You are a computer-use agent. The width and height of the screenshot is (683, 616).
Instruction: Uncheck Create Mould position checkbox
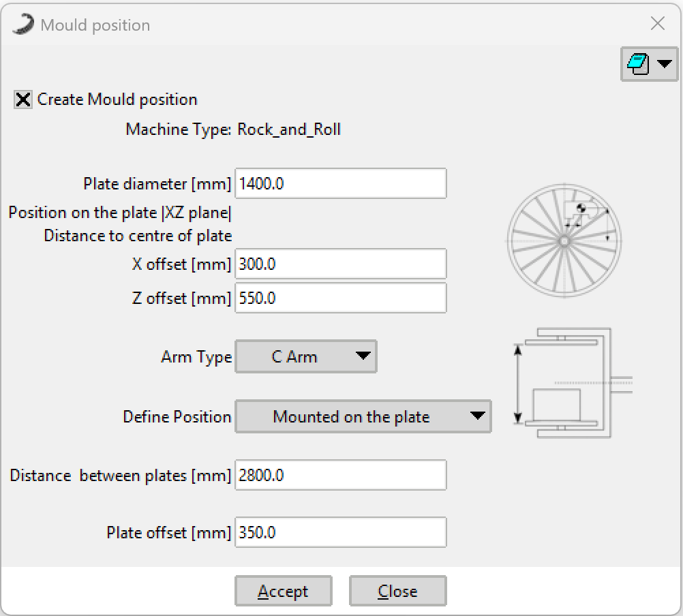tap(22, 99)
